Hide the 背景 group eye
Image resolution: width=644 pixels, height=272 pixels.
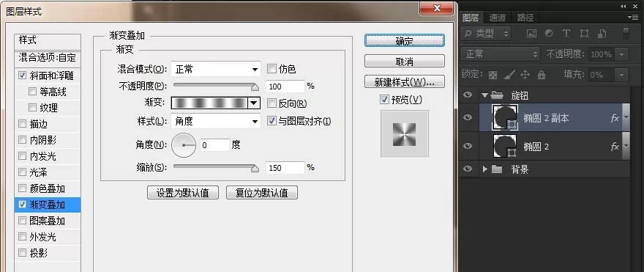pos(468,169)
